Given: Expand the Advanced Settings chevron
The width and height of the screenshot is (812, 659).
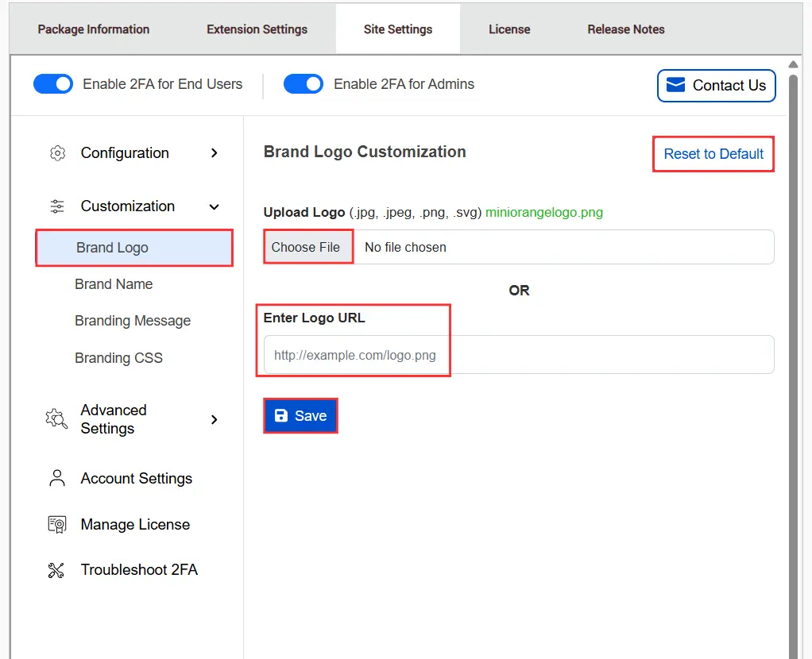Looking at the screenshot, I should tap(214, 419).
